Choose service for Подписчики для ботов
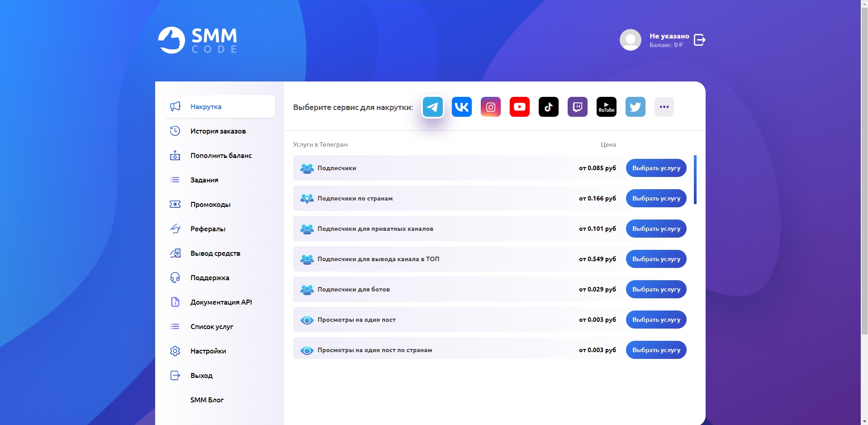 pyautogui.click(x=656, y=289)
